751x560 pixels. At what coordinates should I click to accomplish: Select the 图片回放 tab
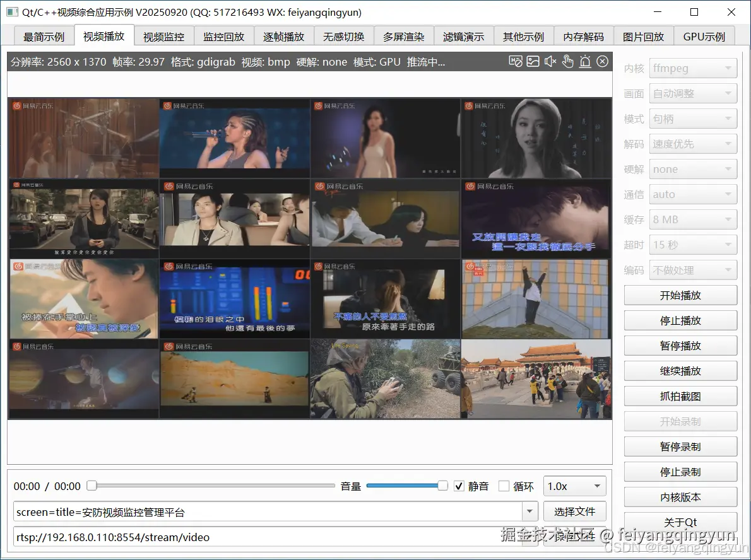click(x=643, y=37)
